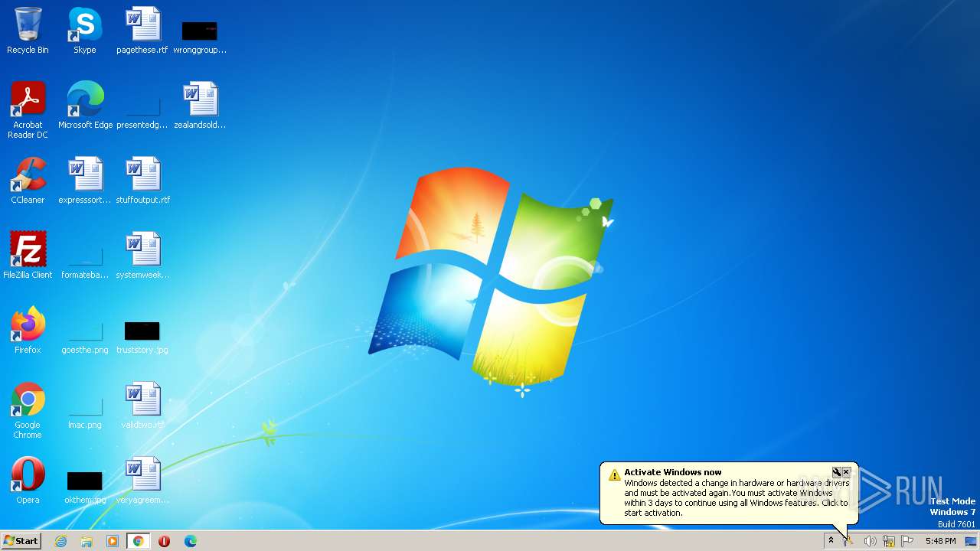
Task: Show hidden tray icons arrow
Action: point(831,541)
